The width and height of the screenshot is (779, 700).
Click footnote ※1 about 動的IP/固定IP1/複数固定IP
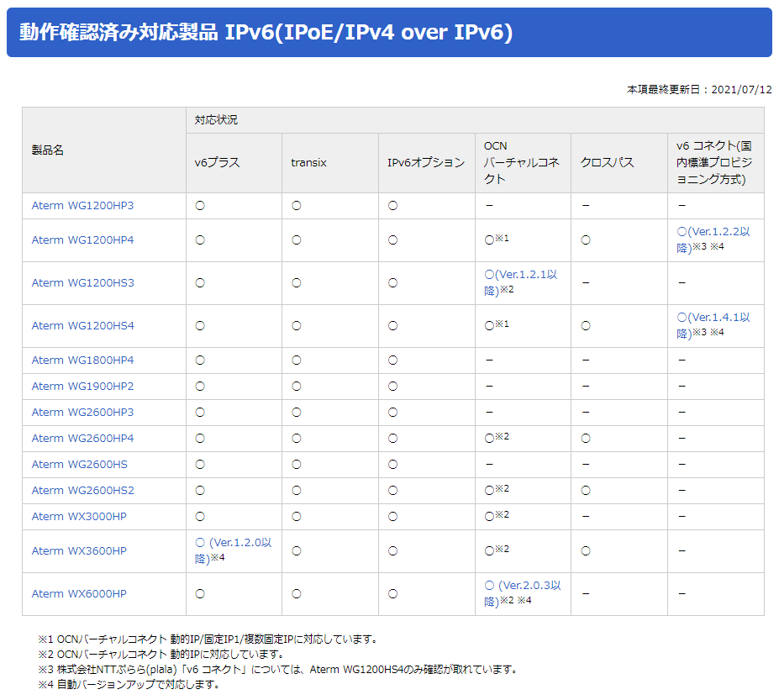[x=208, y=639]
